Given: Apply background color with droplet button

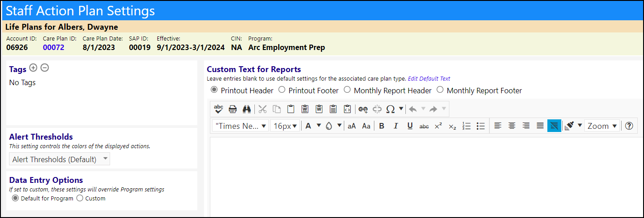Looking at the screenshot, I should click(329, 126).
